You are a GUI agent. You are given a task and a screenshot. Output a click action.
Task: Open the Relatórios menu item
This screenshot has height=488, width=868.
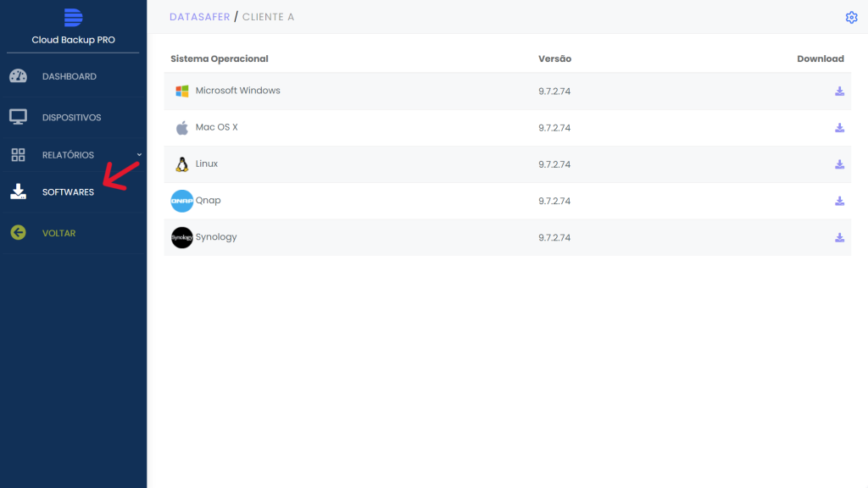[x=68, y=155]
